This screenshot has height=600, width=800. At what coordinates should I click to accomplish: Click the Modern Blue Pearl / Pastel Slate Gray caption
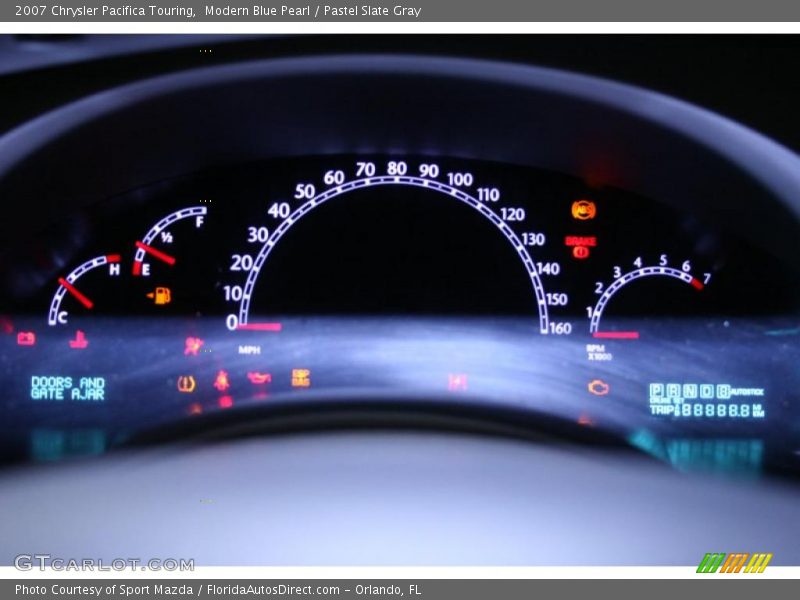pyautogui.click(x=313, y=11)
